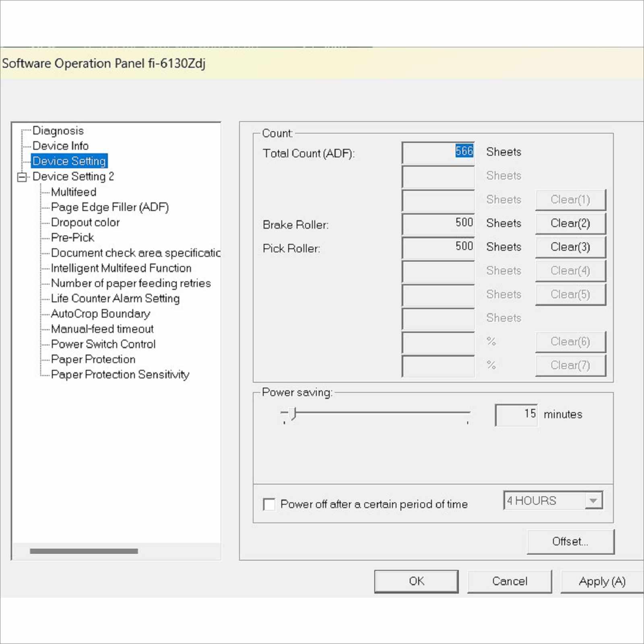The height and width of the screenshot is (644, 644).
Task: Collapse the Device Setting 2 branch
Action: [x=22, y=177]
